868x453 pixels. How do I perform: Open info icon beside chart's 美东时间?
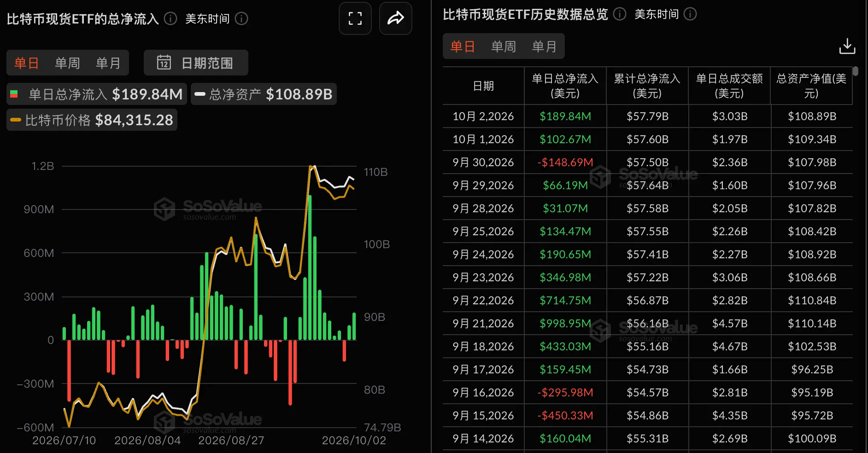(241, 18)
